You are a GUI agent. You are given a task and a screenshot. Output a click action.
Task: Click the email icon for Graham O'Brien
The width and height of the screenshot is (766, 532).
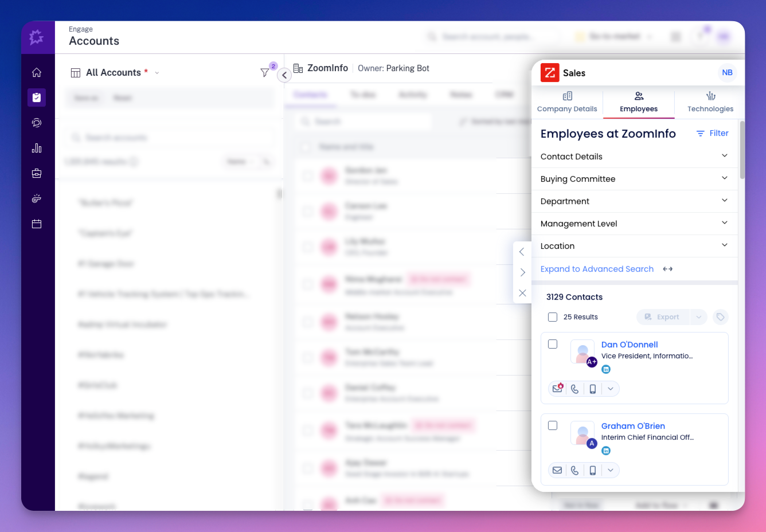click(557, 471)
